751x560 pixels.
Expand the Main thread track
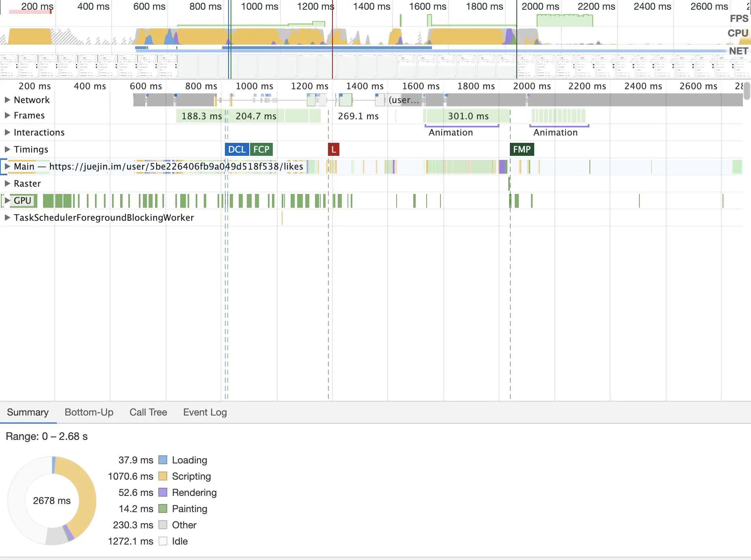7,166
